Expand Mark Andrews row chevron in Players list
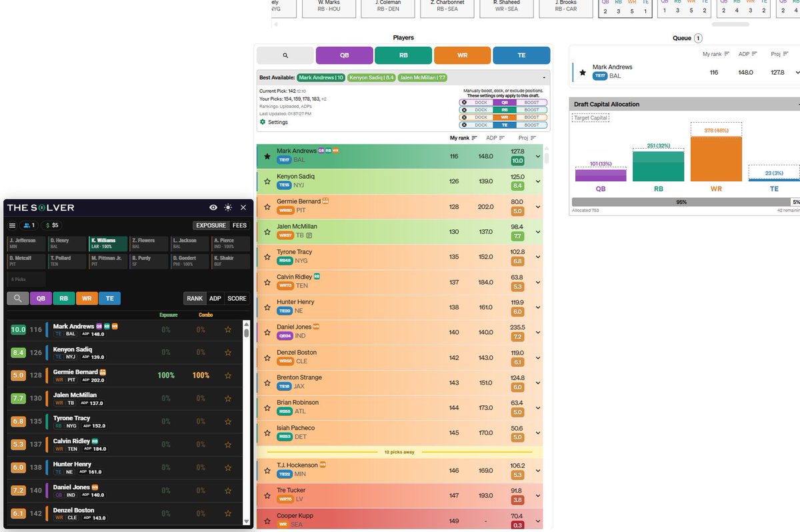The height and width of the screenshot is (532, 800). pos(538,157)
